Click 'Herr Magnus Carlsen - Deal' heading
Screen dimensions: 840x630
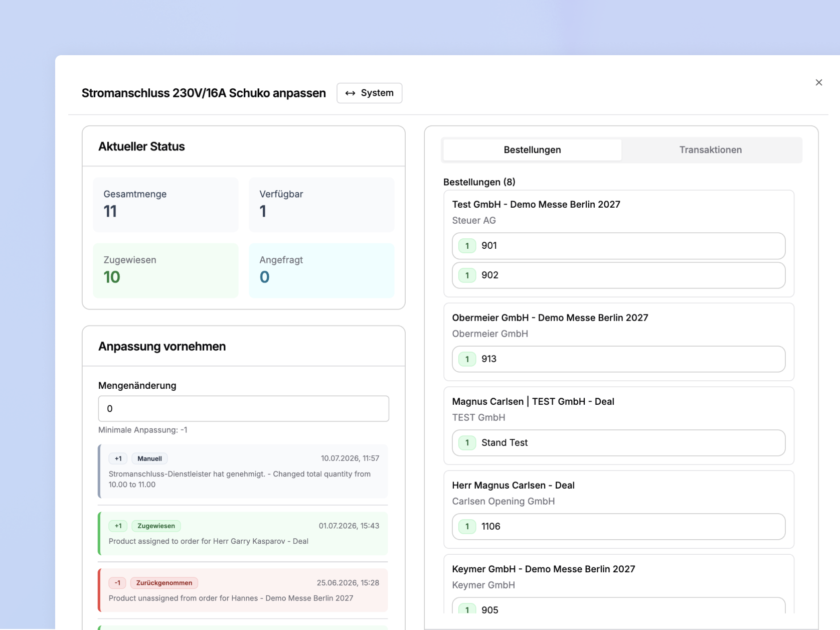513,486
